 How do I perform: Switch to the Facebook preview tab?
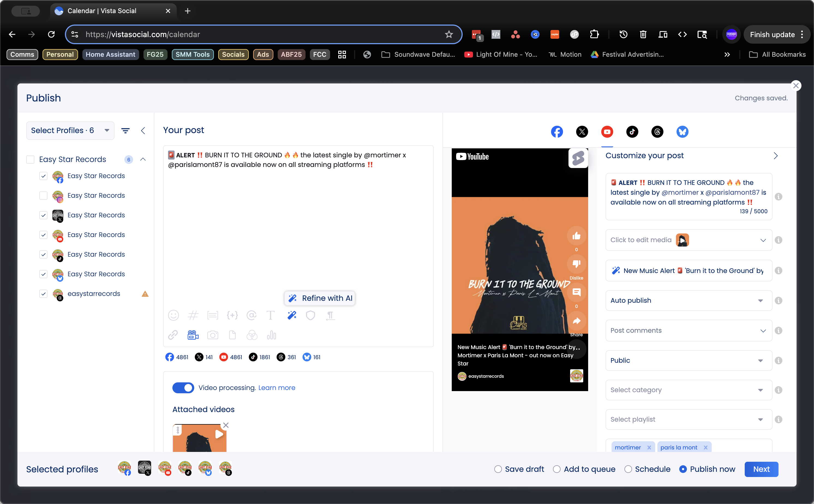click(x=557, y=132)
